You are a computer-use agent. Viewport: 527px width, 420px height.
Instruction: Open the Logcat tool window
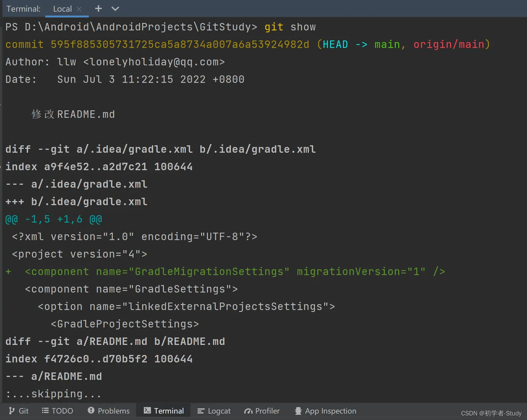[214, 411]
